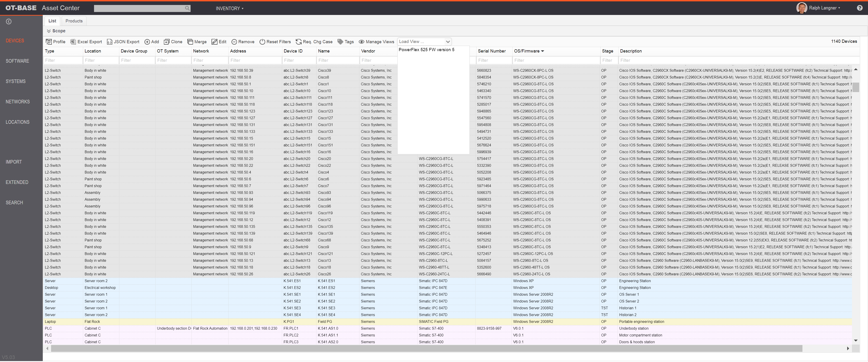Open the Ralph Langner user menu
The width and height of the screenshot is (868, 362).
tap(825, 8)
